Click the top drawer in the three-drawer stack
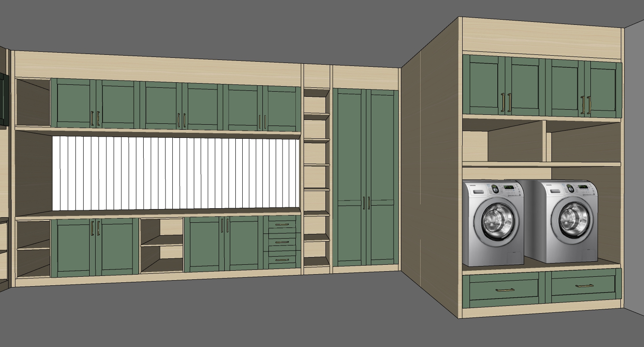Image resolution: width=644 pixels, height=347 pixels. pos(282,224)
